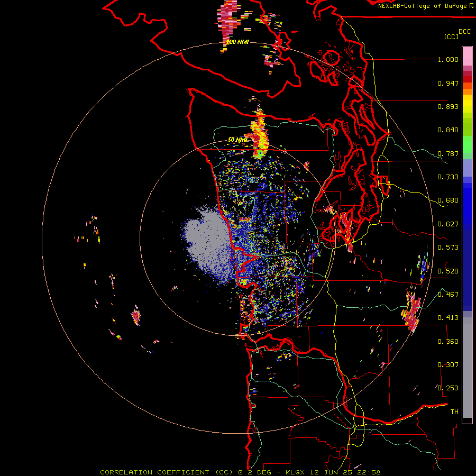Click the 0.787 scale label
The image size is (476, 476).
(x=448, y=153)
